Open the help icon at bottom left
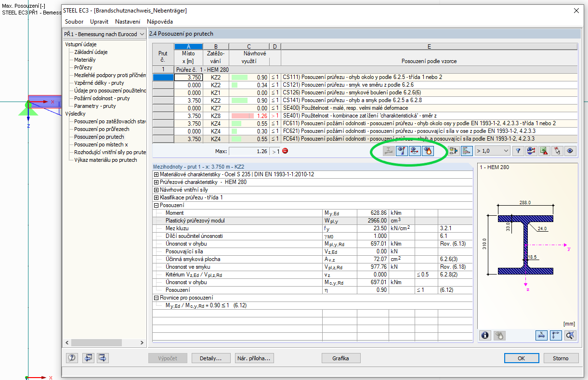 [x=73, y=358]
